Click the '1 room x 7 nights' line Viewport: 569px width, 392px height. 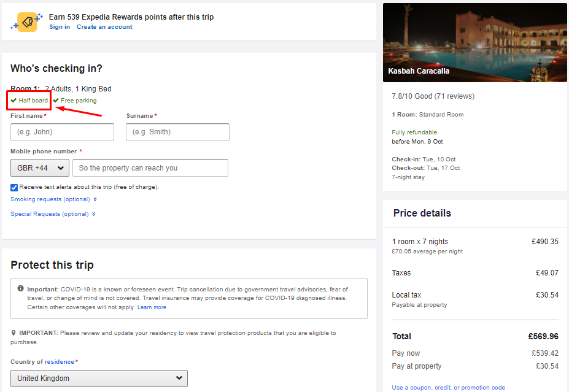(x=420, y=242)
